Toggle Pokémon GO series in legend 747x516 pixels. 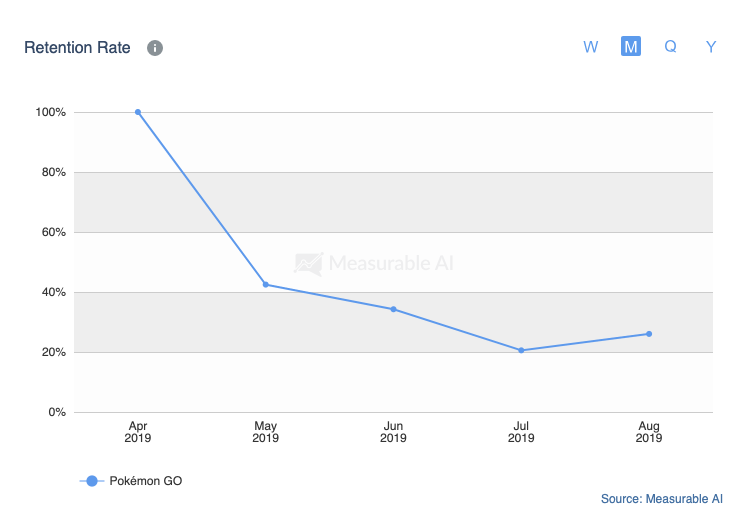(x=131, y=481)
